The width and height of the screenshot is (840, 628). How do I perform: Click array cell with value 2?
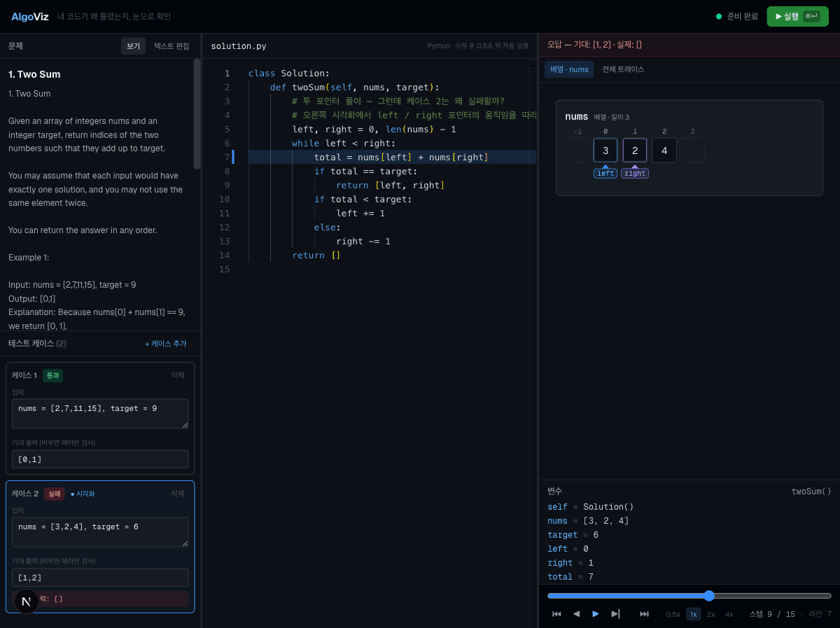pyautogui.click(x=635, y=151)
